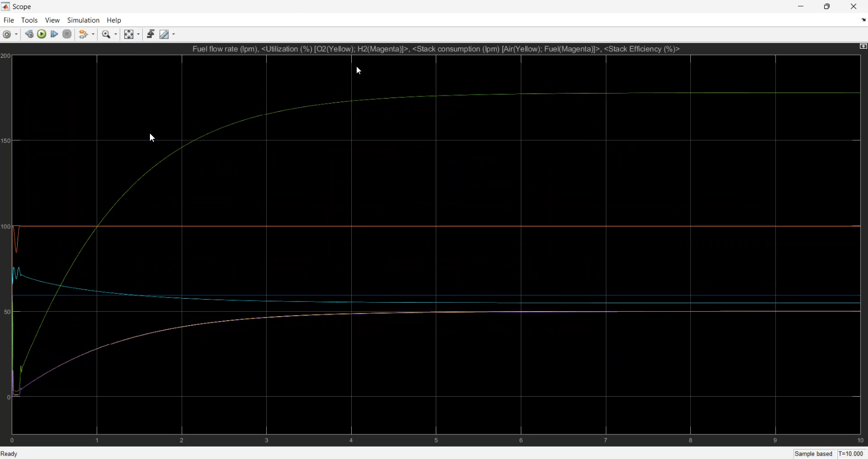Open the Triggers tool icon

point(150,34)
